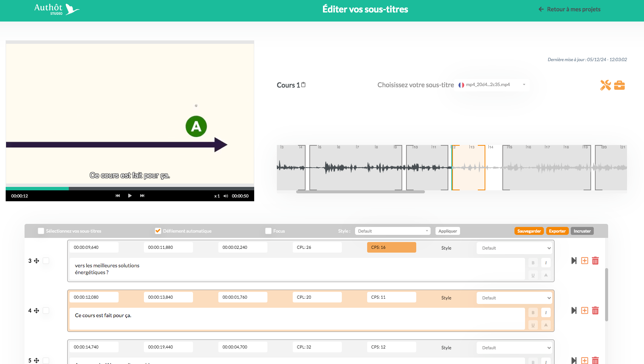Click start time field 00:00:12,080
The image size is (644, 364).
[94, 297]
